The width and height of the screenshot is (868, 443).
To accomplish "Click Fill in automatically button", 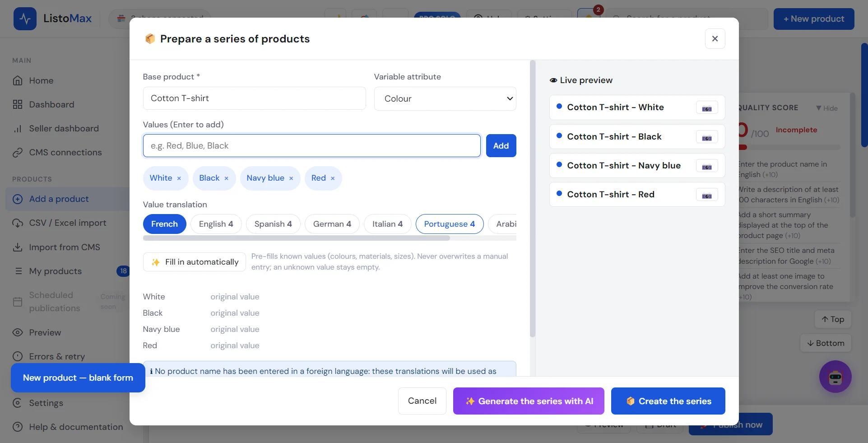I will tap(195, 262).
